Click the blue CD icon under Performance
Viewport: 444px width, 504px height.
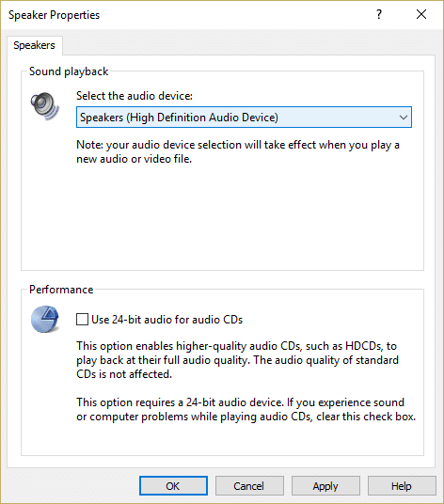[45, 319]
